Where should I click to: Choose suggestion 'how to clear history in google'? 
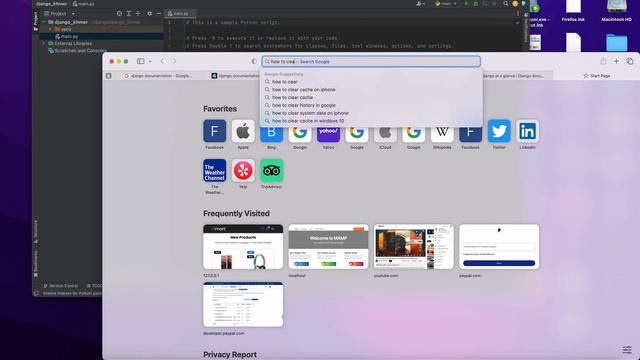[x=371, y=105]
